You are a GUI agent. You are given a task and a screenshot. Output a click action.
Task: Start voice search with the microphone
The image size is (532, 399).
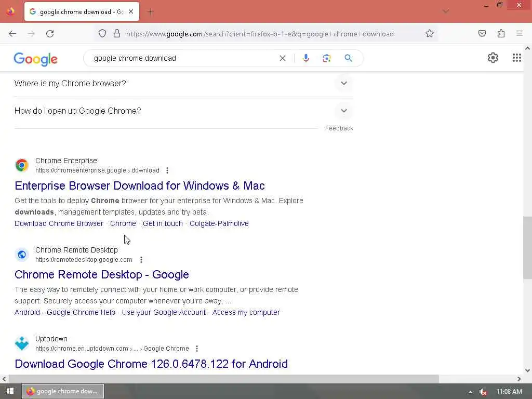click(x=305, y=58)
